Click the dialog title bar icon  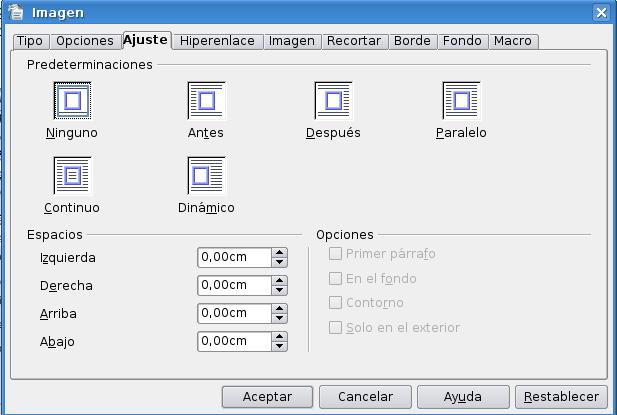[x=15, y=13]
